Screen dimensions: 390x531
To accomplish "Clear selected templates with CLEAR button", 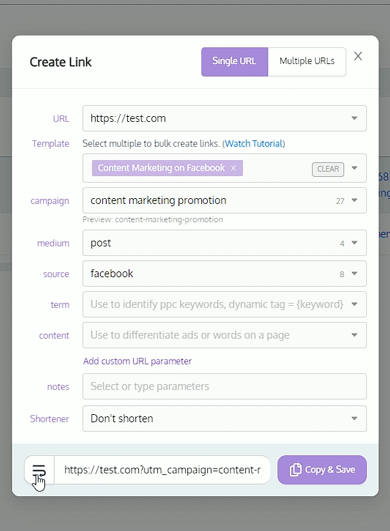I will tap(328, 169).
